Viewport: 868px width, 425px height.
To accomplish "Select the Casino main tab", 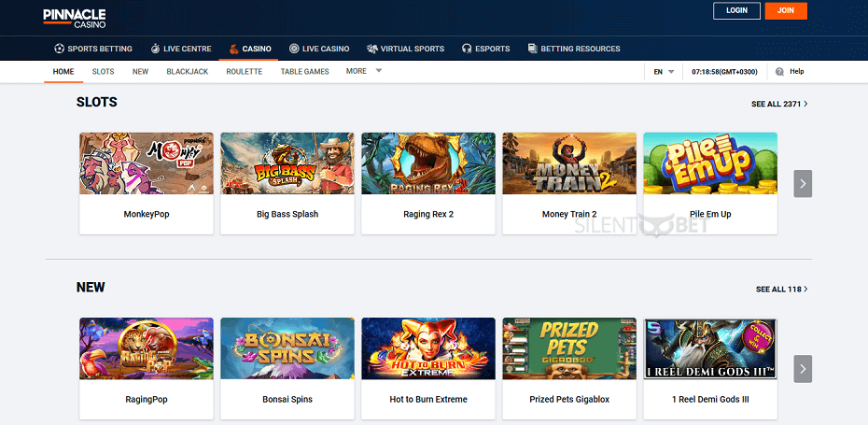I will point(250,49).
